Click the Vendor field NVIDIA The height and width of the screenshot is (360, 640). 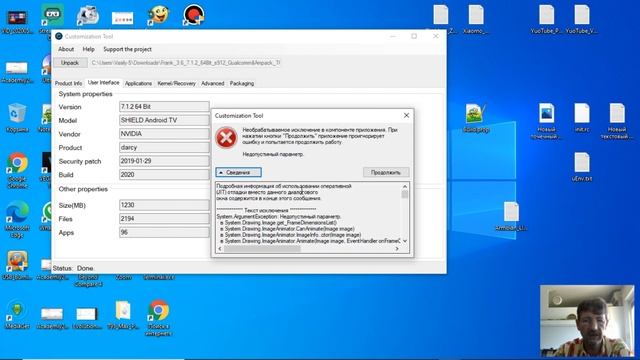coord(164,134)
